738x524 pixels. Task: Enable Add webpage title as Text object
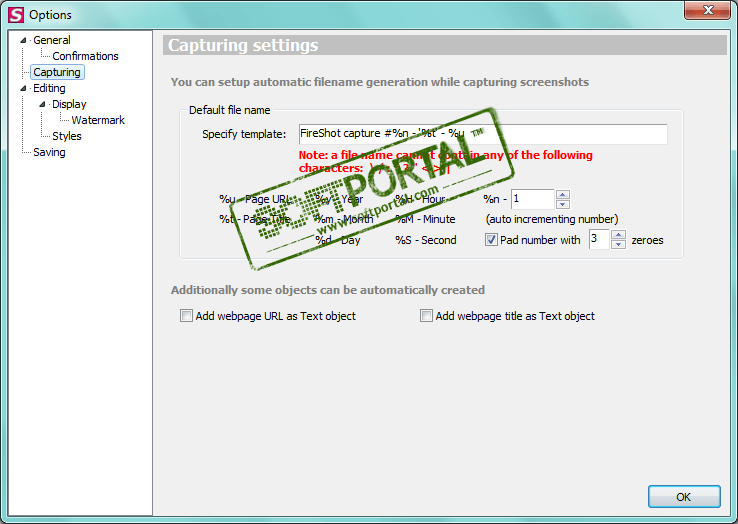pos(426,315)
